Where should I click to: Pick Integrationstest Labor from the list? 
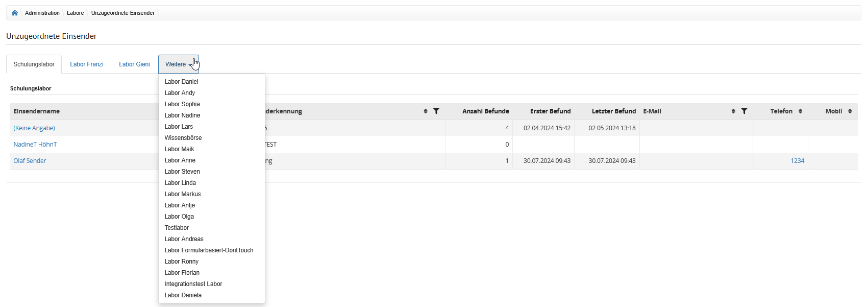tap(193, 284)
